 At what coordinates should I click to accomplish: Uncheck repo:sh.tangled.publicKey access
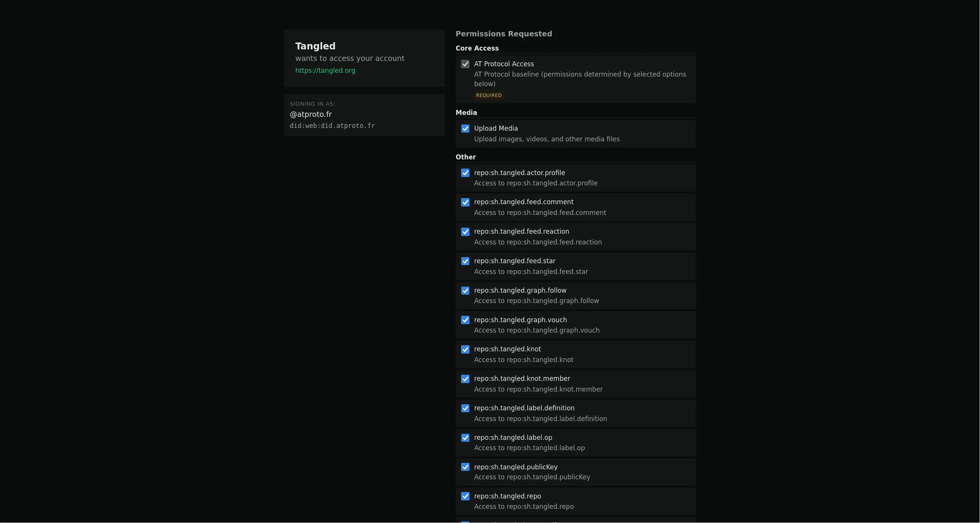pyautogui.click(x=465, y=467)
